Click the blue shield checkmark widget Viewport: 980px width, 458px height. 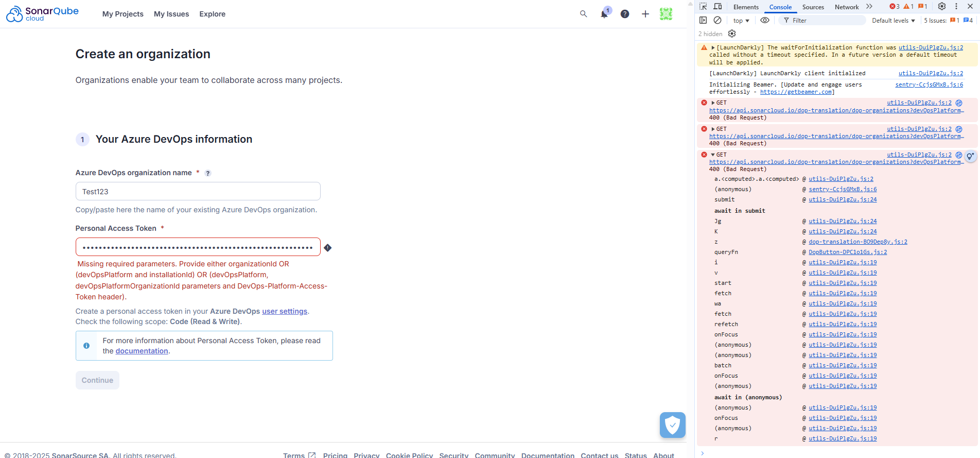tap(673, 425)
